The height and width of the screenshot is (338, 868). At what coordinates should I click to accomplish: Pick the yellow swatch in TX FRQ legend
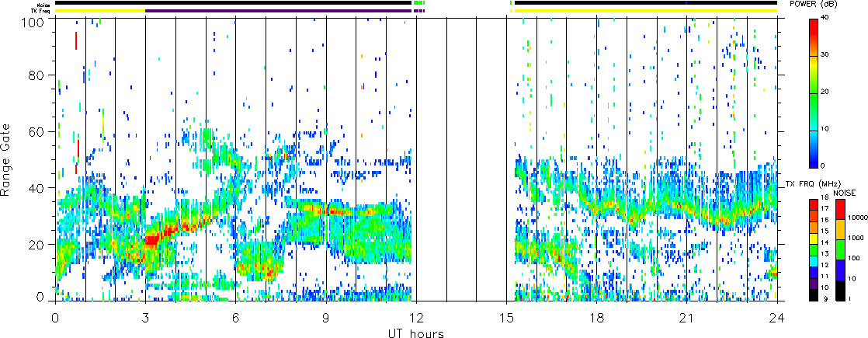(x=814, y=239)
